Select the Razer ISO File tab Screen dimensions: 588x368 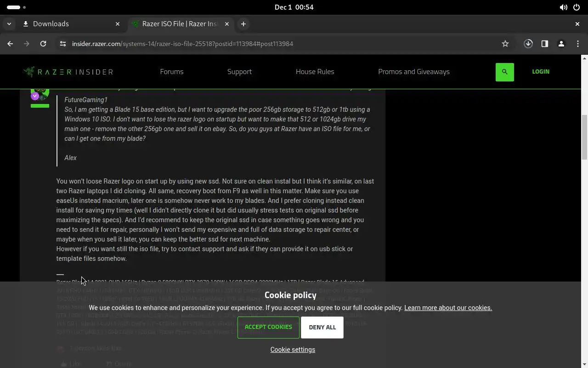180,24
